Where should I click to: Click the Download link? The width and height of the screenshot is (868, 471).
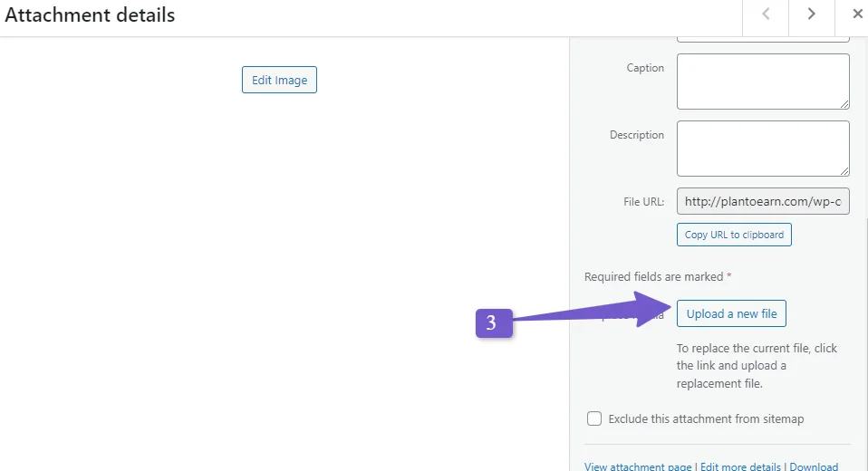pos(814,466)
